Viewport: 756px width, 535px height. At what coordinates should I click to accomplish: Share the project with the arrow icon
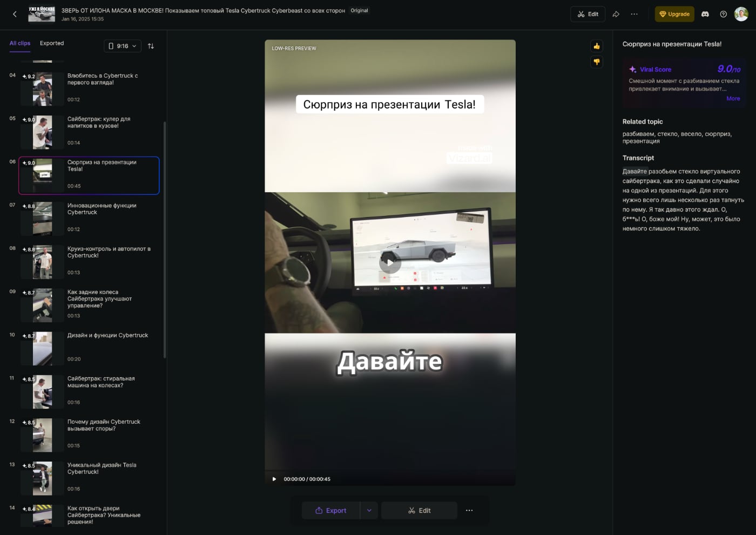tap(616, 14)
